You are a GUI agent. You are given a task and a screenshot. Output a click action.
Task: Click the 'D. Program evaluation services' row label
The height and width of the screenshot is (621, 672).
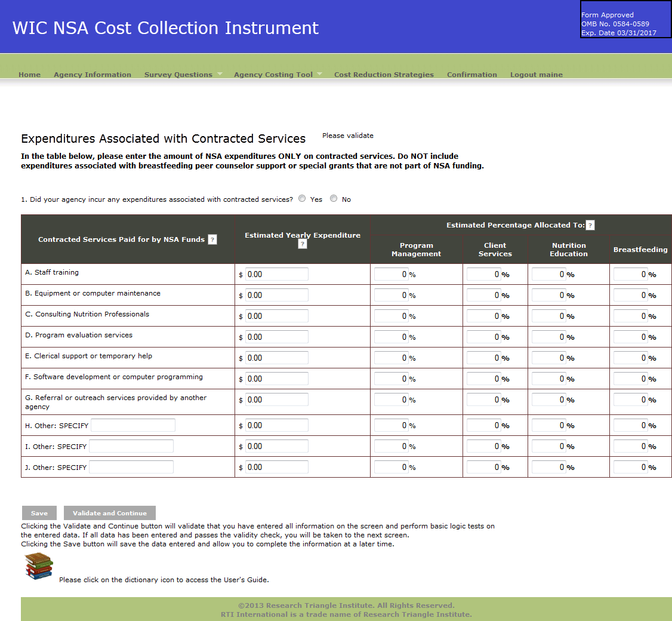coord(79,335)
